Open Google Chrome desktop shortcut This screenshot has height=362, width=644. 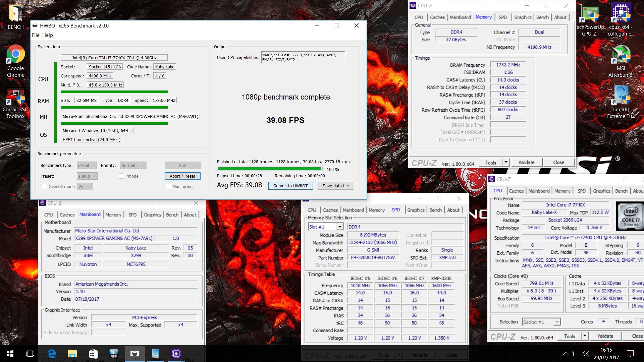(15, 61)
